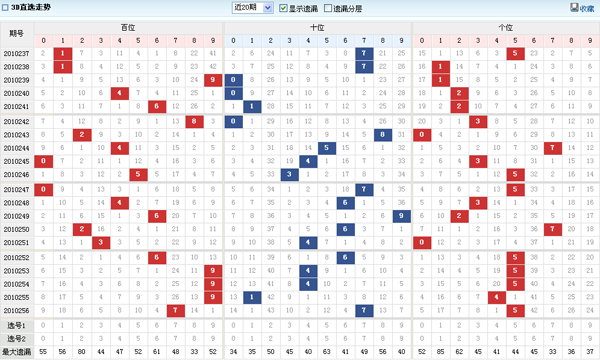The height and width of the screenshot is (360, 600).
Task: Click blue 十位 cell 7 in row 2010237
Action: point(364,54)
